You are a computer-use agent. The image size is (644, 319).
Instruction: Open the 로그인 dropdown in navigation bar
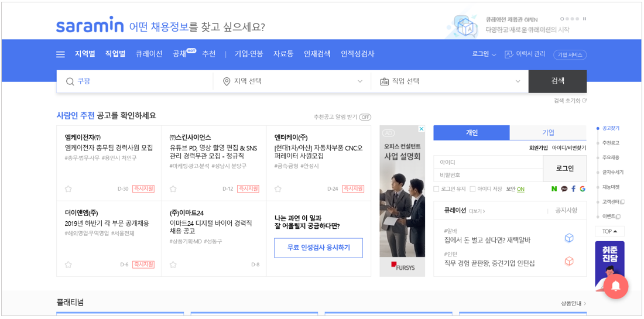[484, 54]
